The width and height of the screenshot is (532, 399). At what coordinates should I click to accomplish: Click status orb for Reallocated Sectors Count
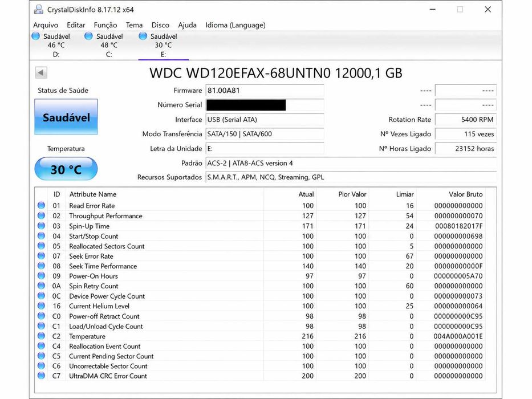tap(42, 246)
